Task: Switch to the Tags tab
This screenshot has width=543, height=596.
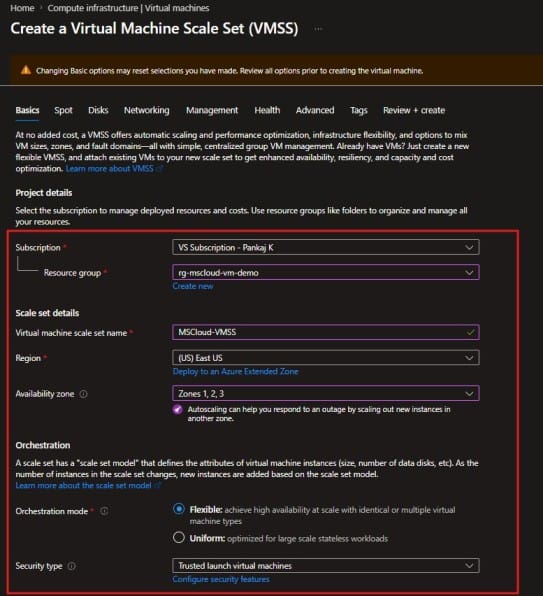Action: (x=359, y=110)
